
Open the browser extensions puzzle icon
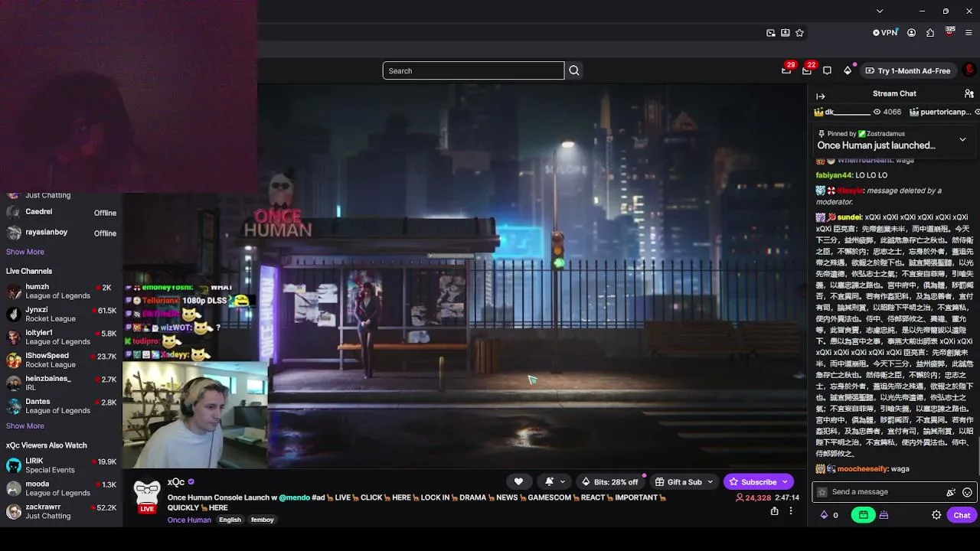tap(930, 33)
